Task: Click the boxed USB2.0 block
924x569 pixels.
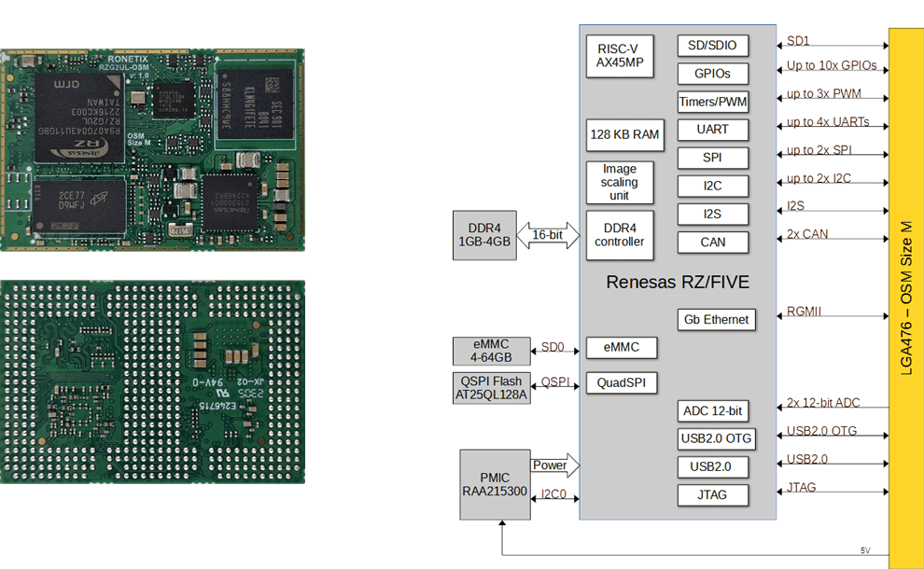Action: tap(712, 467)
